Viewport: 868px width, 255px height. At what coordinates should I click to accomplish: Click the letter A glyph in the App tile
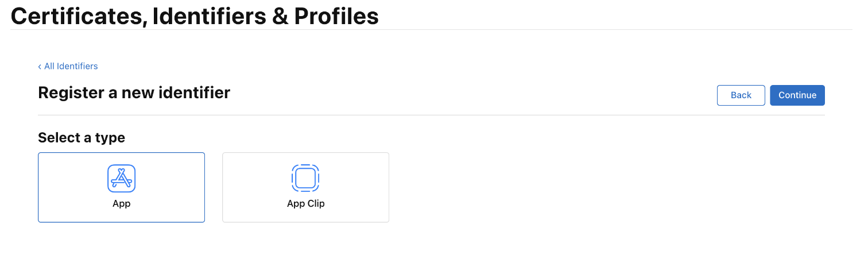pyautogui.click(x=121, y=179)
